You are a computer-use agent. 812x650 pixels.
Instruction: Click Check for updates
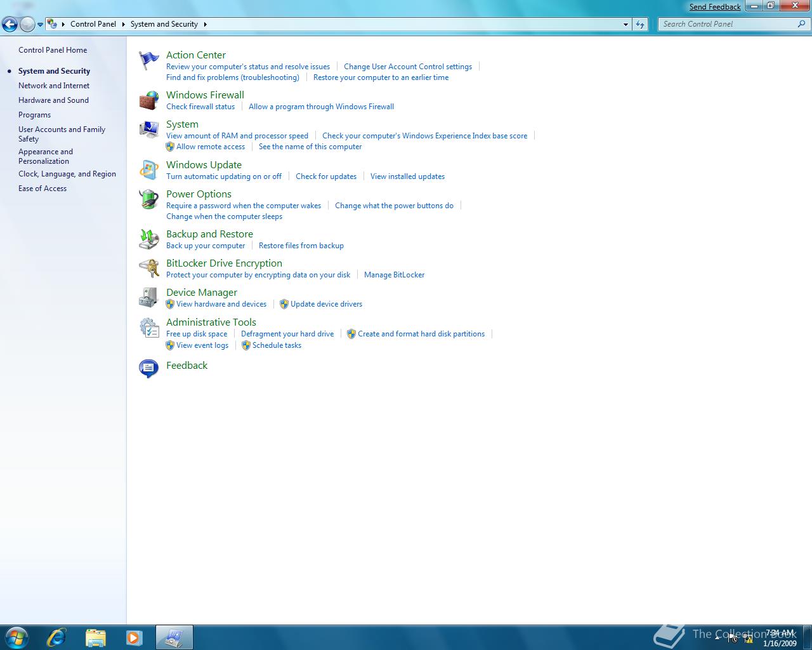click(x=326, y=176)
